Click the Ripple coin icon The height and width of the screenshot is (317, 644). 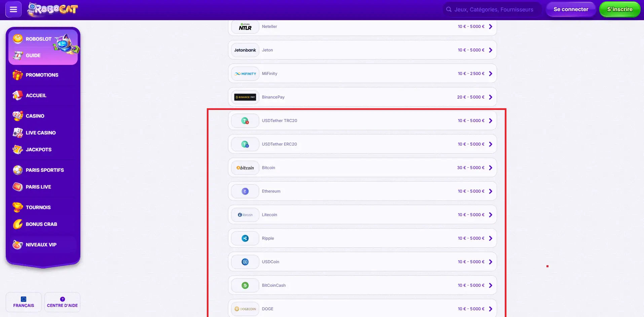[x=245, y=238]
